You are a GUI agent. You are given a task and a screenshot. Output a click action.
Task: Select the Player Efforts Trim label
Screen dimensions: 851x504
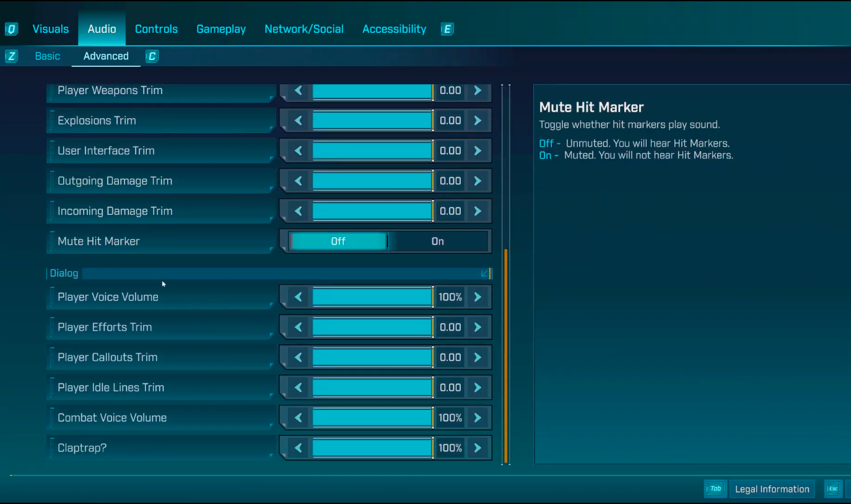[162, 327]
